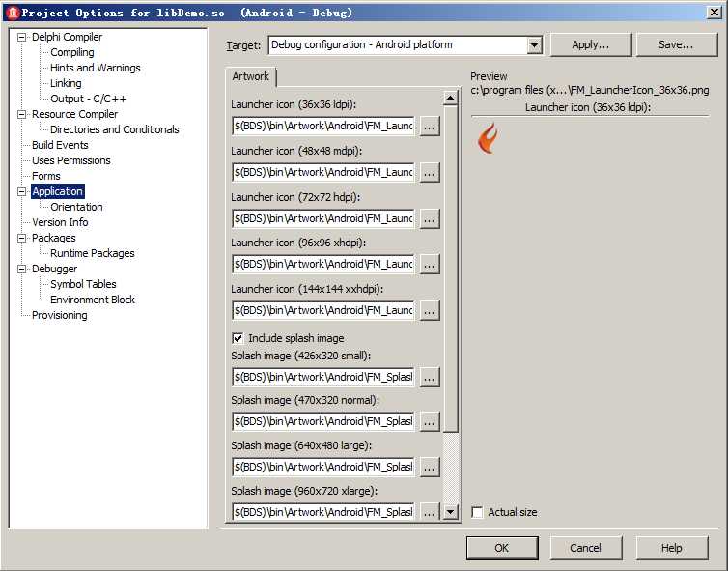This screenshot has height=571, width=728.
Task: Select Build Events tree item
Action: 60,145
